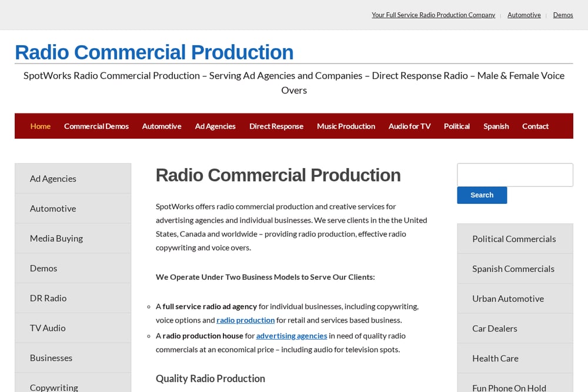
Task: Open the Ad Agencies item in red menu
Action: [215, 126]
